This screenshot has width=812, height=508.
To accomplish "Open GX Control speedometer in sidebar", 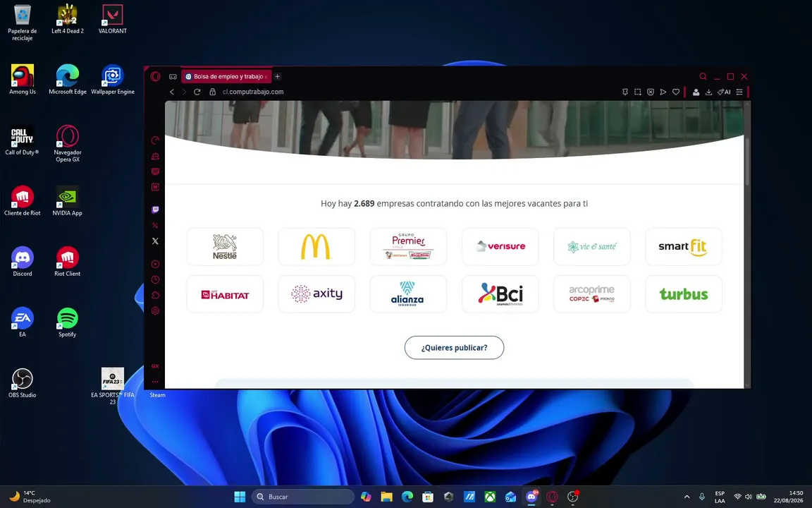I will [x=155, y=140].
